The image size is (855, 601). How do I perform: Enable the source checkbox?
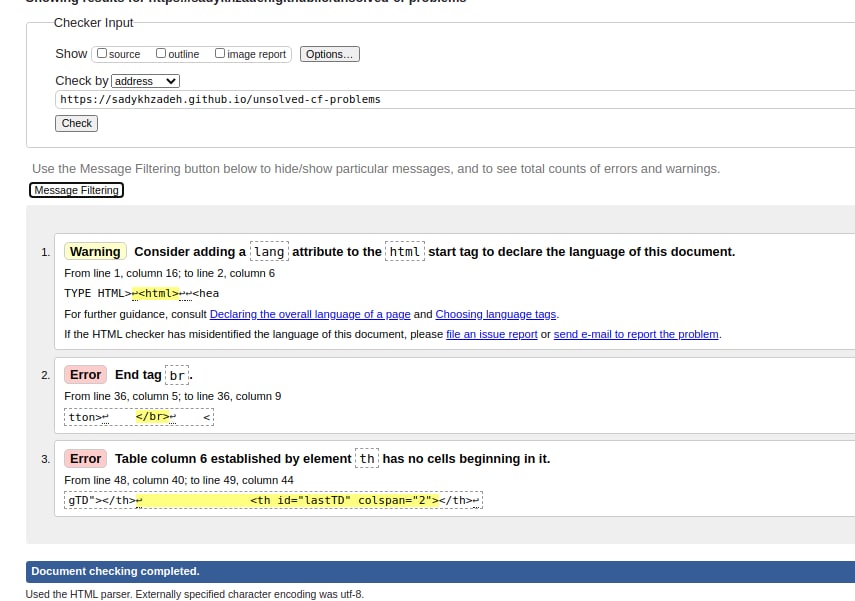pos(102,53)
